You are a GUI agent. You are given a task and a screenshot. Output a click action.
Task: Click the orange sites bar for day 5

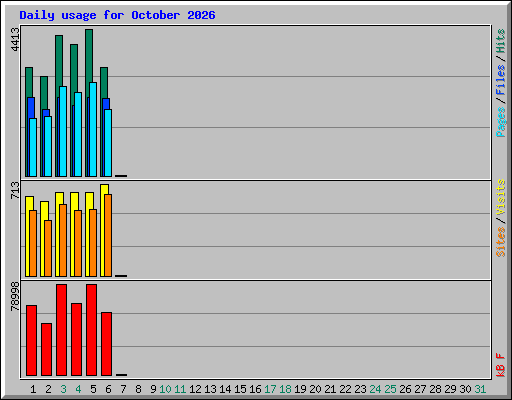click(x=93, y=243)
